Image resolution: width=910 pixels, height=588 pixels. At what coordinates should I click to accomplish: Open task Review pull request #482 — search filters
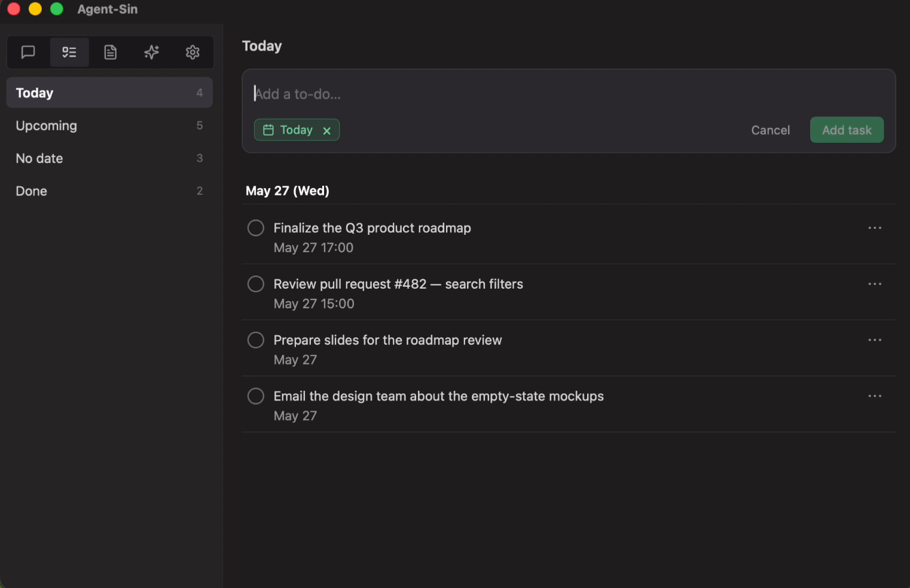398,284
